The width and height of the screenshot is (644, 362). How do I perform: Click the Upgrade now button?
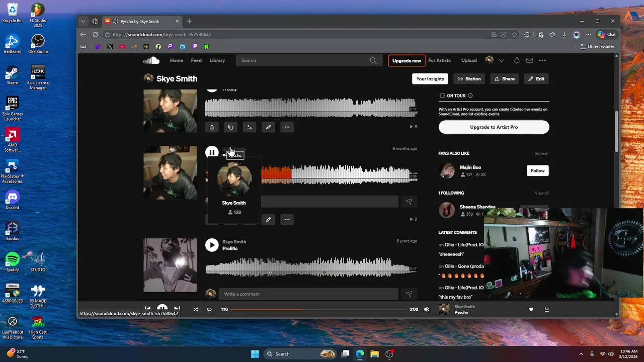click(x=407, y=61)
